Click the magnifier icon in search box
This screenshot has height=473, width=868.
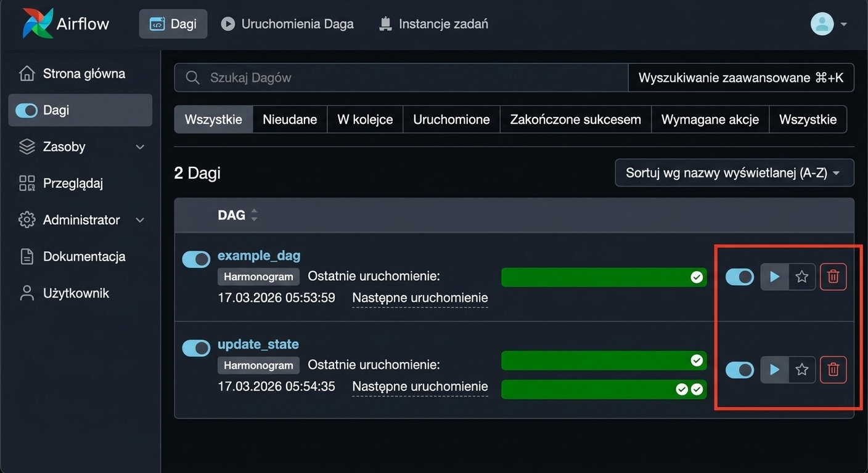(192, 78)
